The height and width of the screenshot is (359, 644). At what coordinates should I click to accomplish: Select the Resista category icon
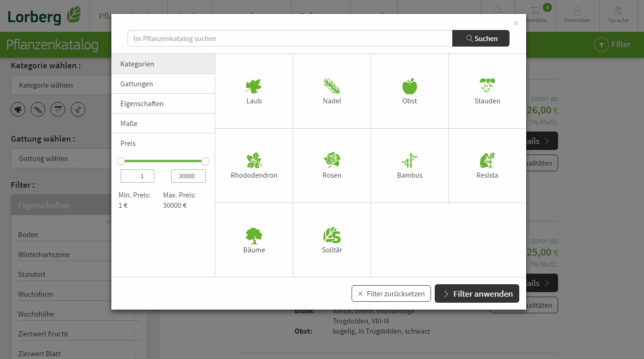[x=487, y=161]
